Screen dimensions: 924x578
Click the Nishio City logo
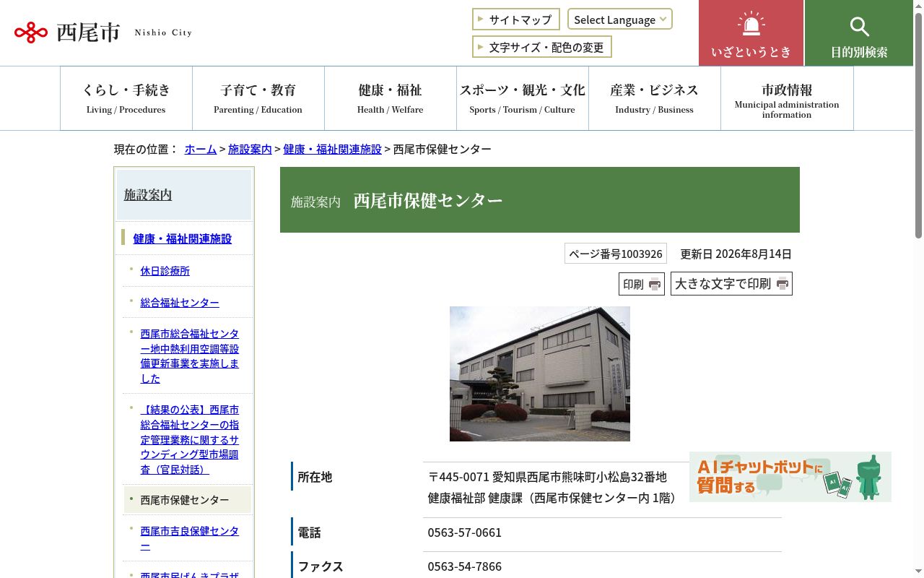tap(103, 33)
